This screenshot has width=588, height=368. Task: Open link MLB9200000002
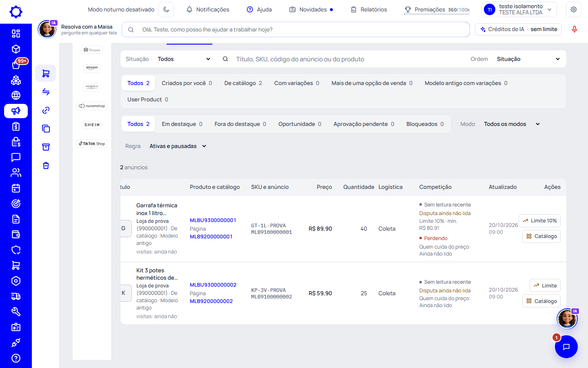tap(212, 301)
